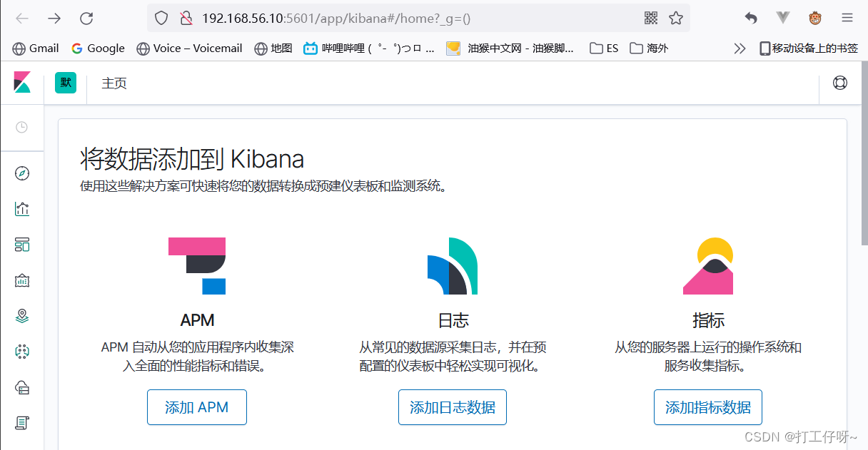Open the Gmail bookmark
868x450 pixels.
tap(36, 48)
